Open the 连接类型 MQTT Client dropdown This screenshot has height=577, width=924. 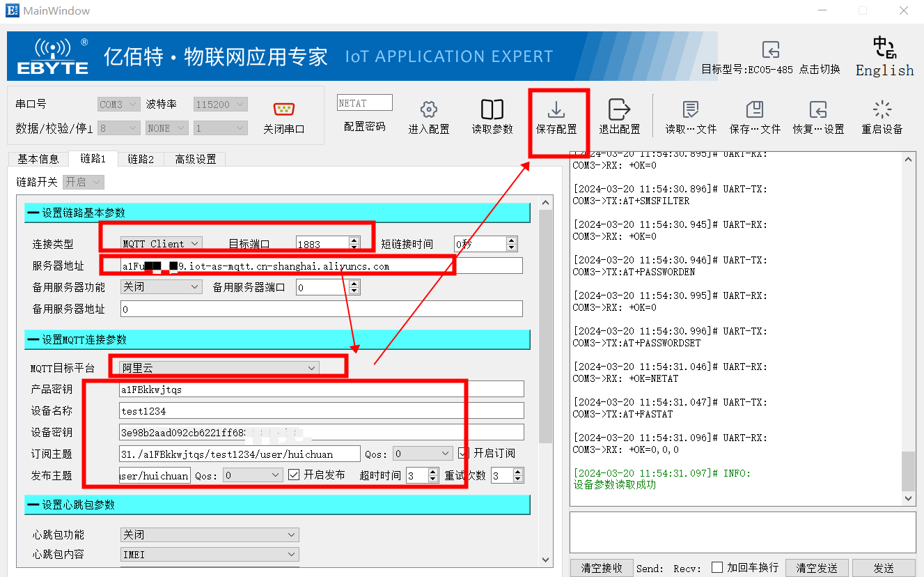[x=161, y=244]
